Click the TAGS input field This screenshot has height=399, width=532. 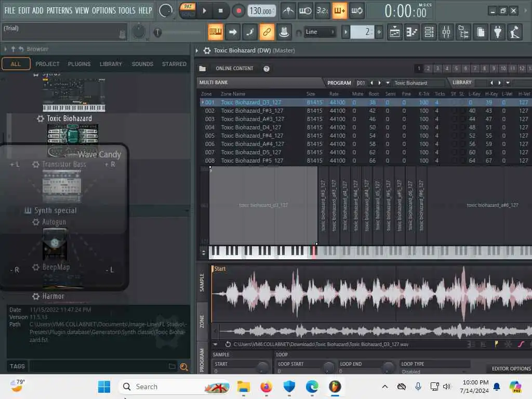click(x=98, y=366)
